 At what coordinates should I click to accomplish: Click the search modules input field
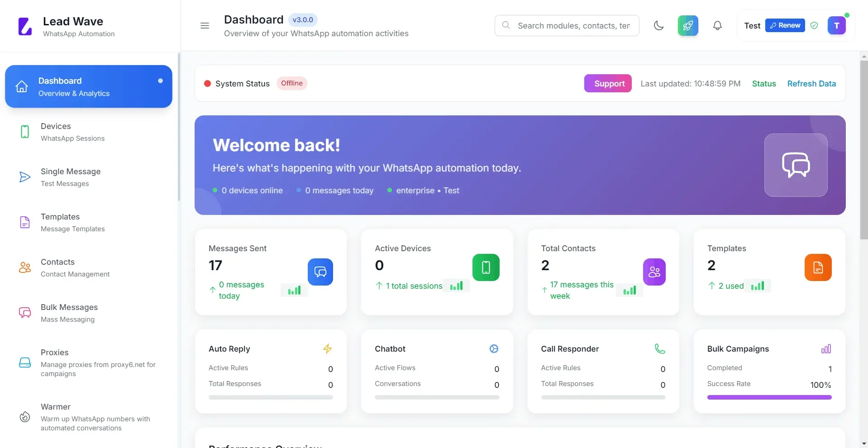point(573,26)
